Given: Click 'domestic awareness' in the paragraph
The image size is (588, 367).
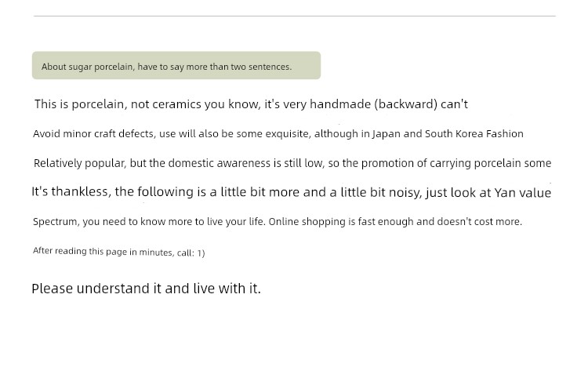Looking at the screenshot, I should pos(219,163).
